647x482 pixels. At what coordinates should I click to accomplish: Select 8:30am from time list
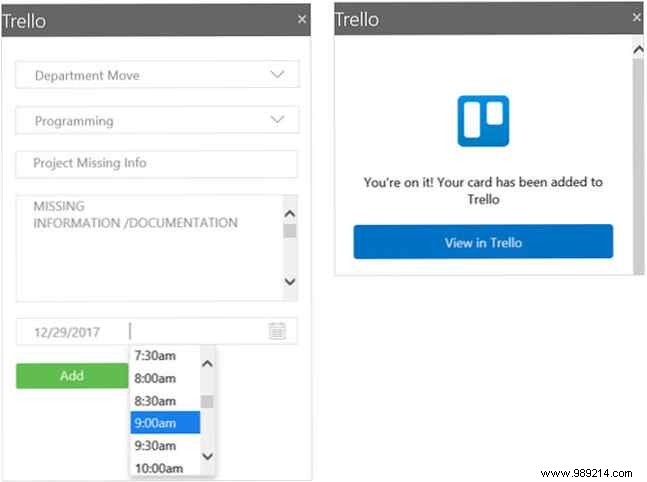click(165, 401)
